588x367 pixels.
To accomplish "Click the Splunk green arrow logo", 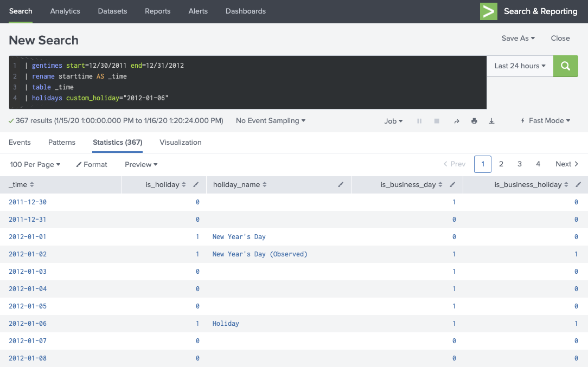I will [489, 11].
